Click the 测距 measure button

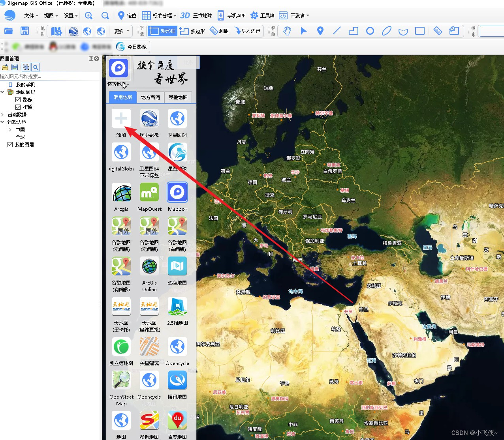click(x=219, y=31)
